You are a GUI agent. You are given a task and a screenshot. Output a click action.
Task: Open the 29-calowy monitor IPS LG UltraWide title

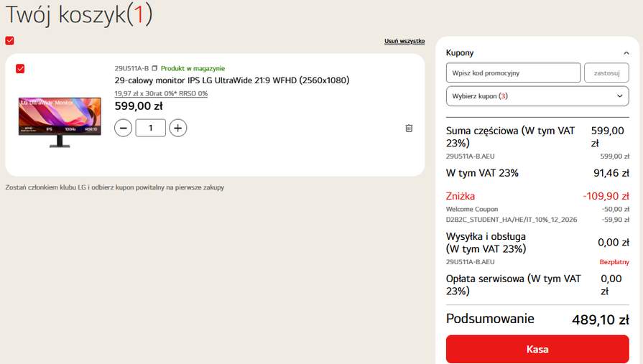pyautogui.click(x=231, y=80)
